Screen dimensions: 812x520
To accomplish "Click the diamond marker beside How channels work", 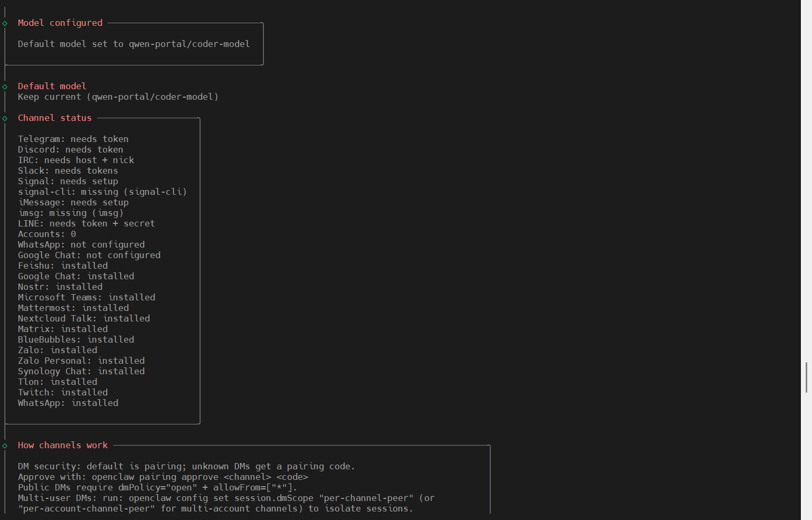I will click(x=5, y=446).
